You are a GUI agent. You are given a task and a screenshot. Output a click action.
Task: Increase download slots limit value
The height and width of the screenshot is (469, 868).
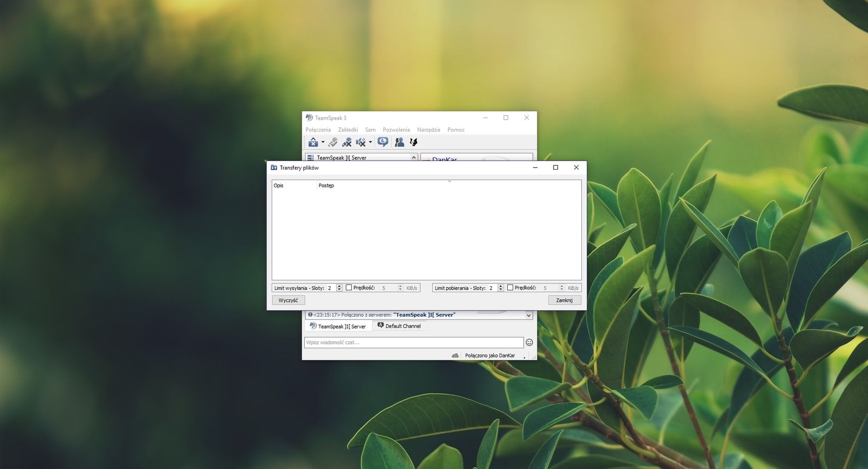tap(501, 286)
